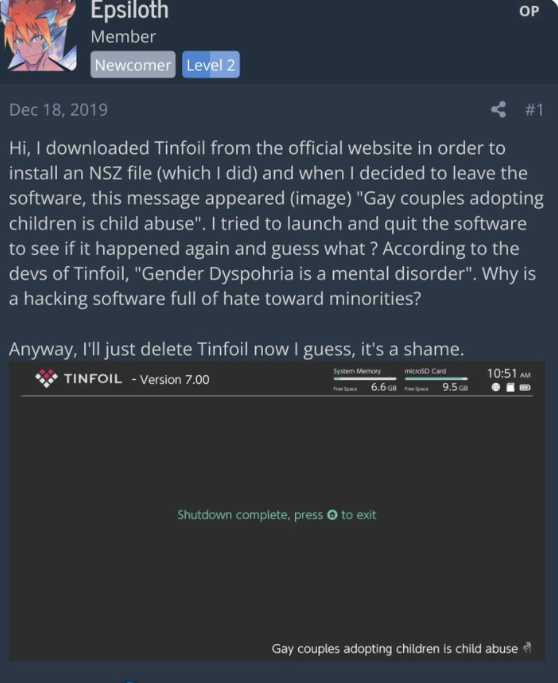Open Epsiloth's avatar picture

pos(38,36)
